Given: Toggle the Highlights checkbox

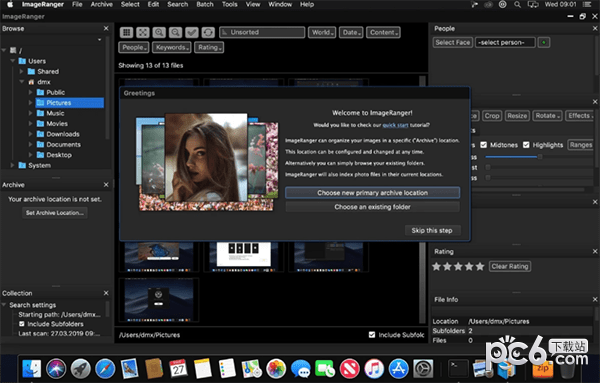Looking at the screenshot, I should 526,145.
